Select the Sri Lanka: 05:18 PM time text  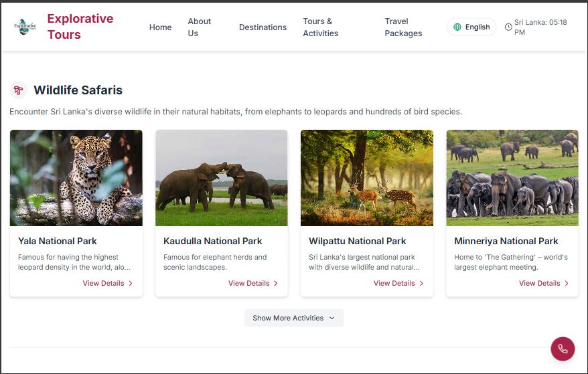(540, 27)
